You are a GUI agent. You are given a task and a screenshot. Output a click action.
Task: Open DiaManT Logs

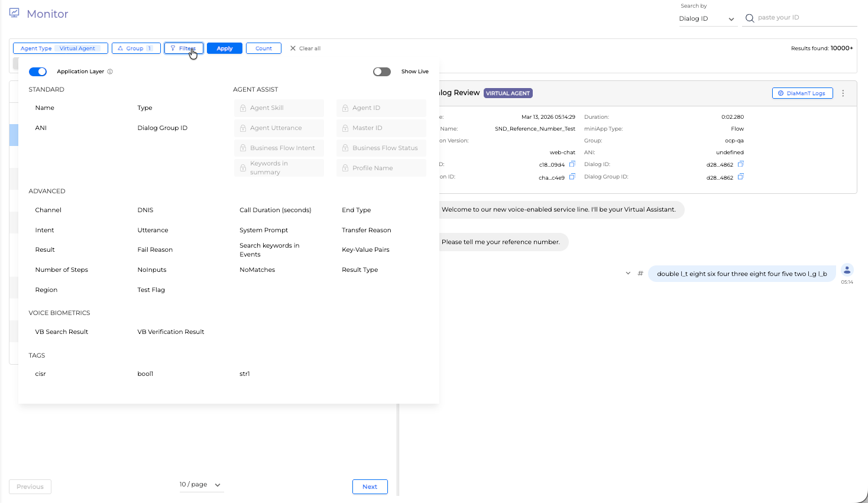[802, 93]
